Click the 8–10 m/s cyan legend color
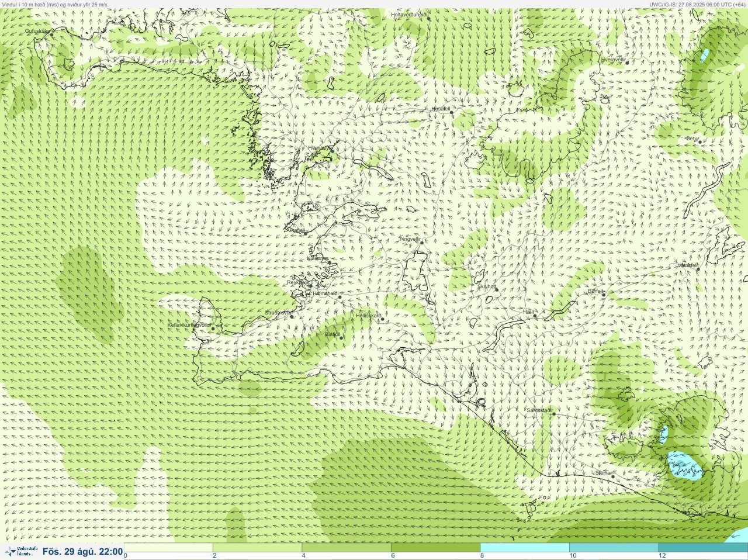 (x=525, y=548)
